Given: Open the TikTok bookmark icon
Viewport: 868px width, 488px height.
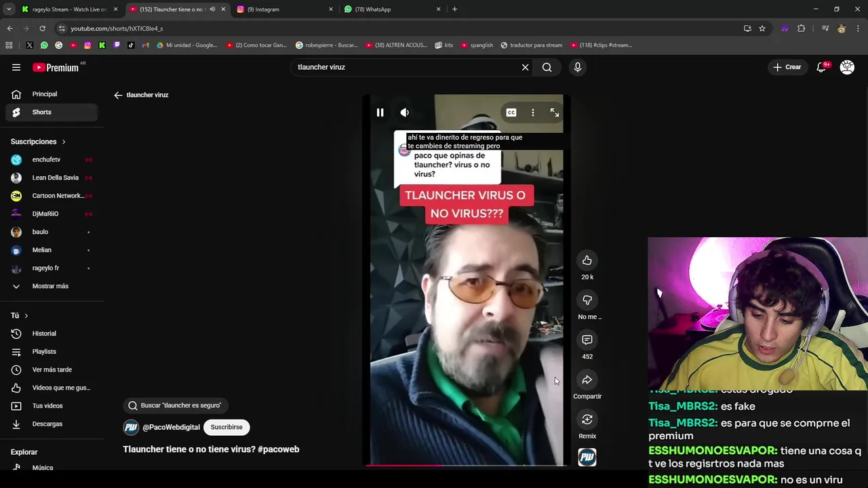Looking at the screenshot, I should (131, 45).
